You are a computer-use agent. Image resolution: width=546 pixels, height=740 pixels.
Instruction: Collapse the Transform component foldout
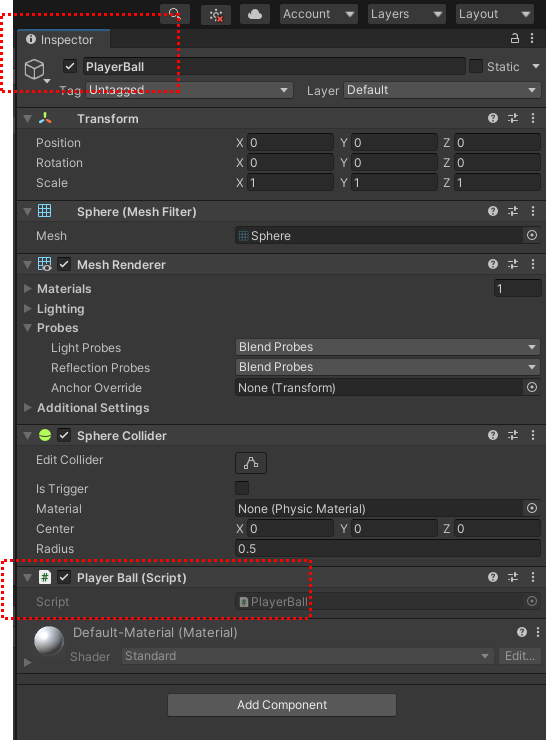click(x=27, y=118)
